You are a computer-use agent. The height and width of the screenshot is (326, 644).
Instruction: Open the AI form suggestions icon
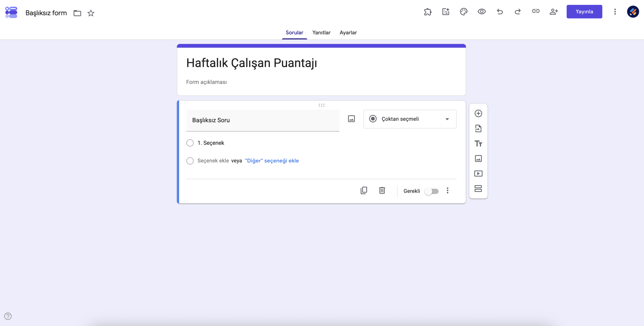click(x=446, y=12)
